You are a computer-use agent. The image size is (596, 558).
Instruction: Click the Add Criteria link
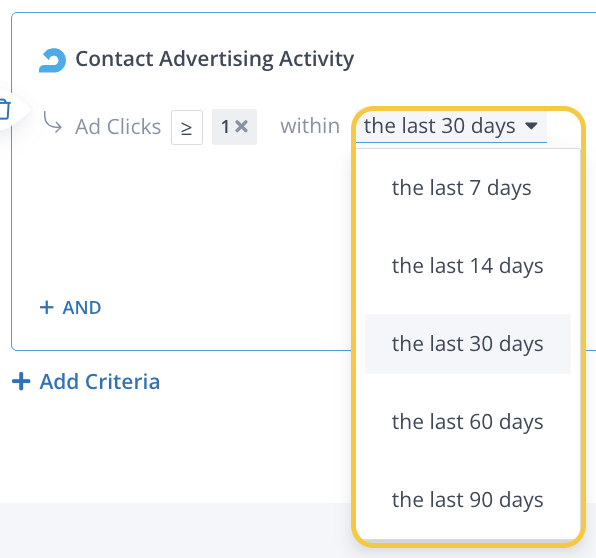pos(86,381)
